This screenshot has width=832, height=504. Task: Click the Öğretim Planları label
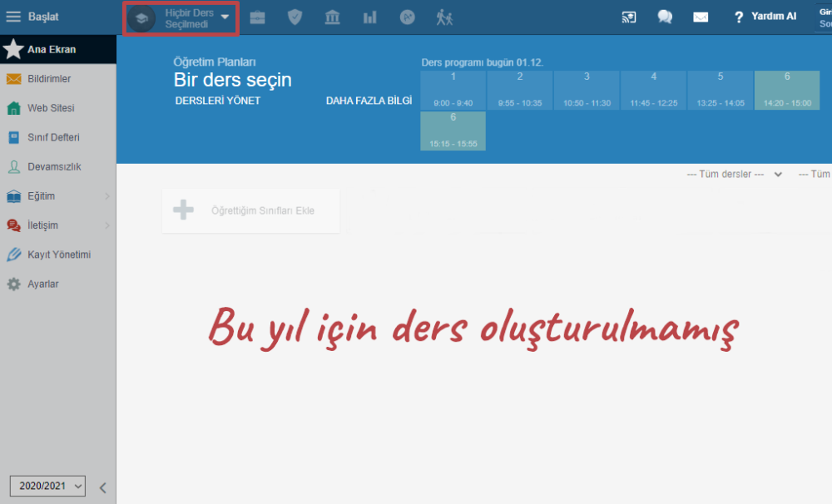[215, 62]
